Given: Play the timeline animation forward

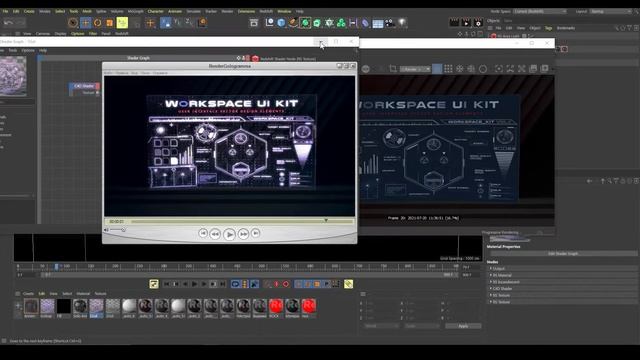Looking at the screenshot, I should tap(195, 284).
